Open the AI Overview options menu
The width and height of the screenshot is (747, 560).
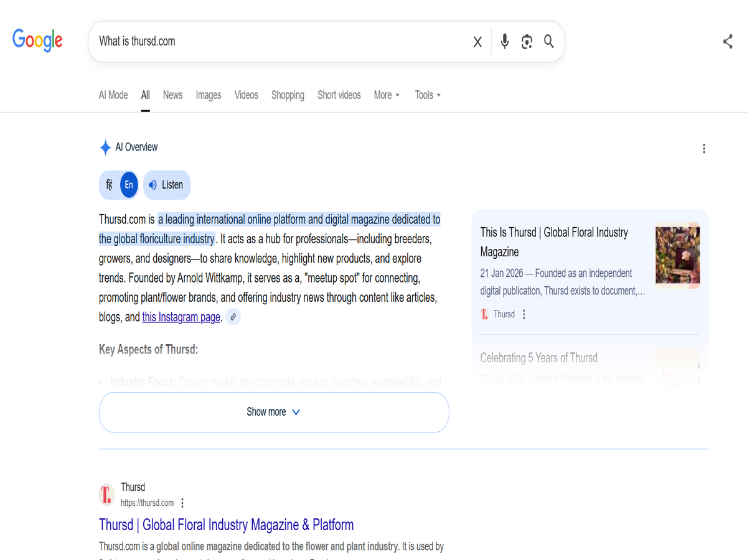point(703,148)
